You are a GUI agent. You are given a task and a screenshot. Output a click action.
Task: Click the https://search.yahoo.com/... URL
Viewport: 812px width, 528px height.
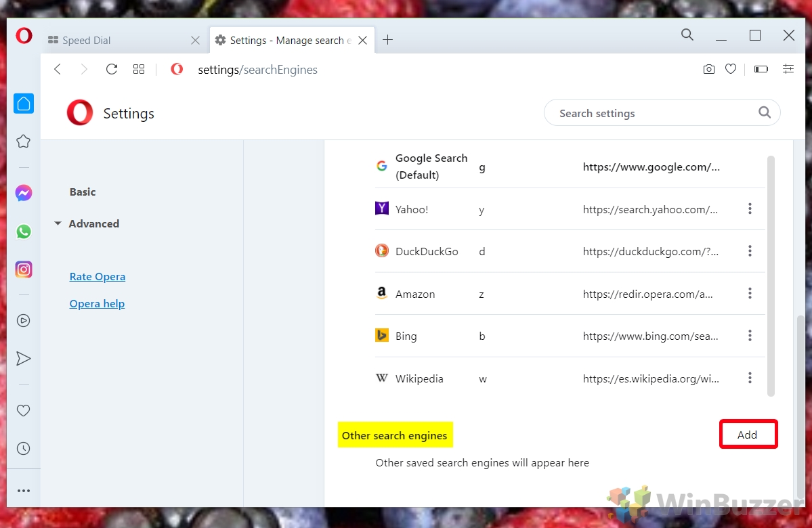click(x=650, y=210)
